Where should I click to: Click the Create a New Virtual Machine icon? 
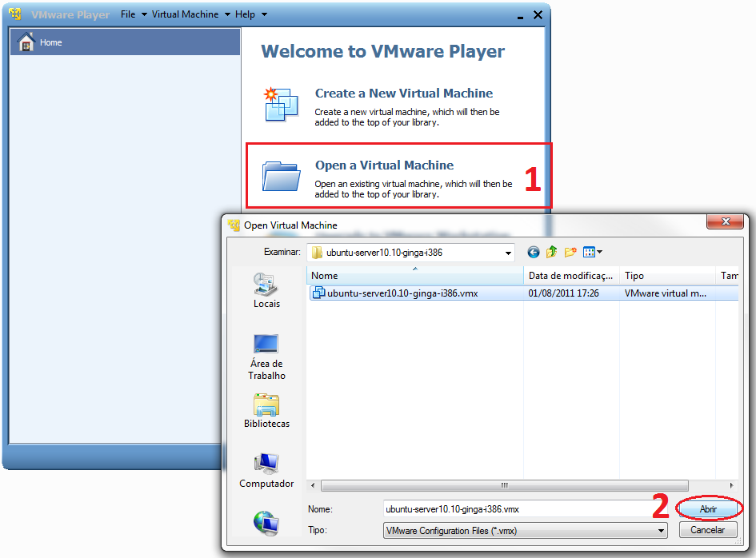coord(281,104)
